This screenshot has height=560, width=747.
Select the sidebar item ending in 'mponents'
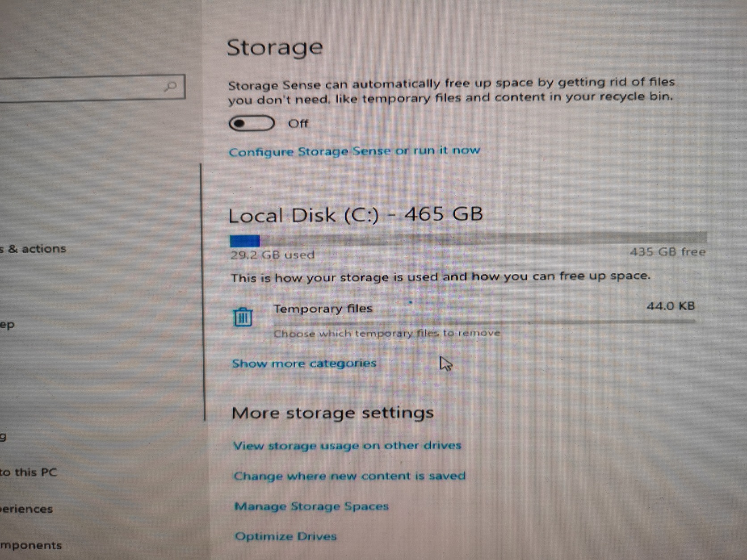[x=31, y=545]
